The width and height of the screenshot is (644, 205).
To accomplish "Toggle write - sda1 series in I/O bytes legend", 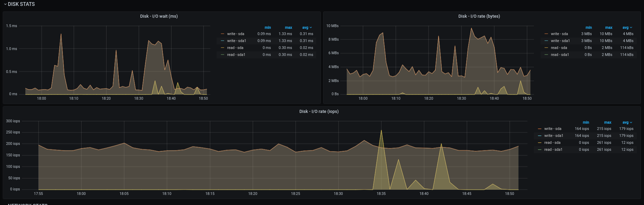I will [560, 41].
